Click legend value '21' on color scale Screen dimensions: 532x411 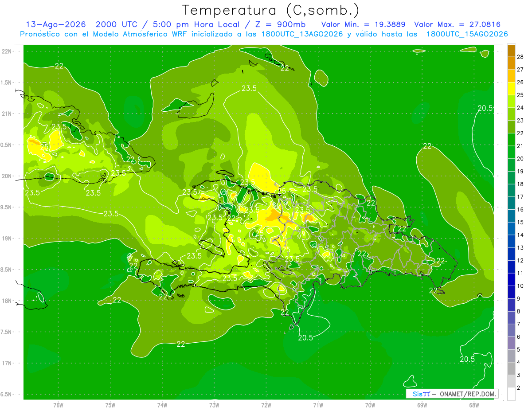(x=521, y=146)
